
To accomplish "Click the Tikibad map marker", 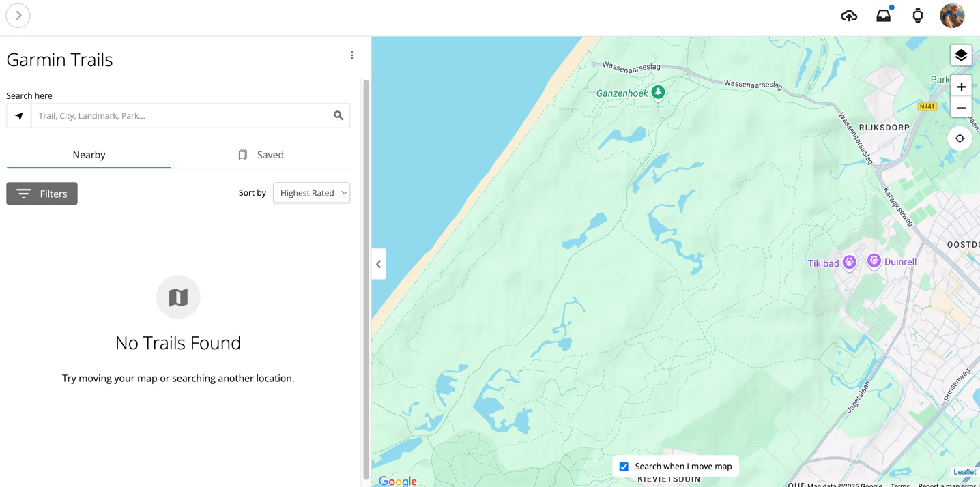I will click(849, 263).
